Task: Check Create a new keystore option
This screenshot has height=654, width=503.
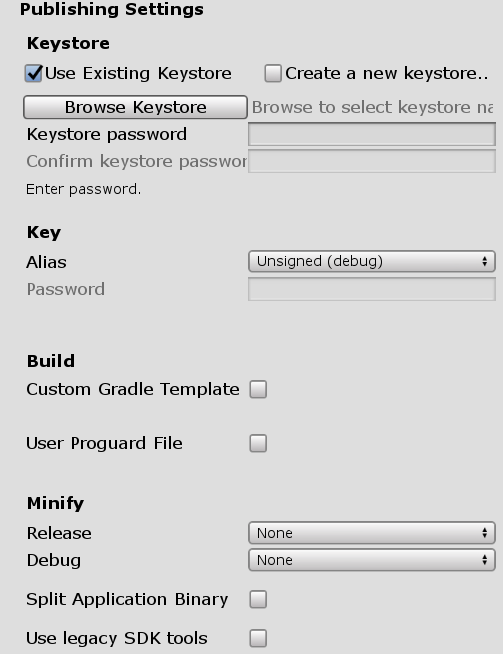Action: pyautogui.click(x=273, y=73)
